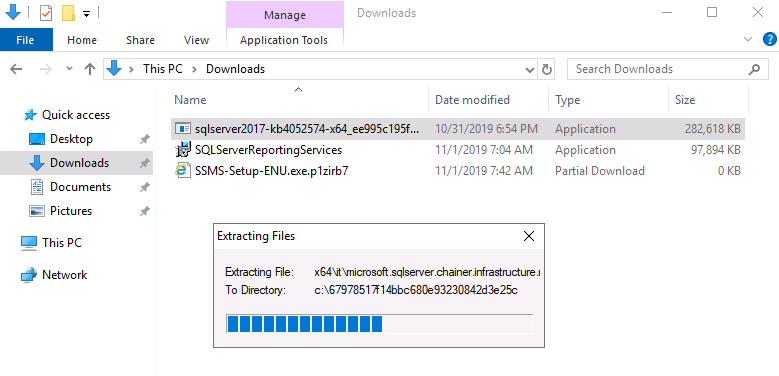The width and height of the screenshot is (779, 376).
Task: Close the Extracting Files dialog
Action: click(529, 236)
